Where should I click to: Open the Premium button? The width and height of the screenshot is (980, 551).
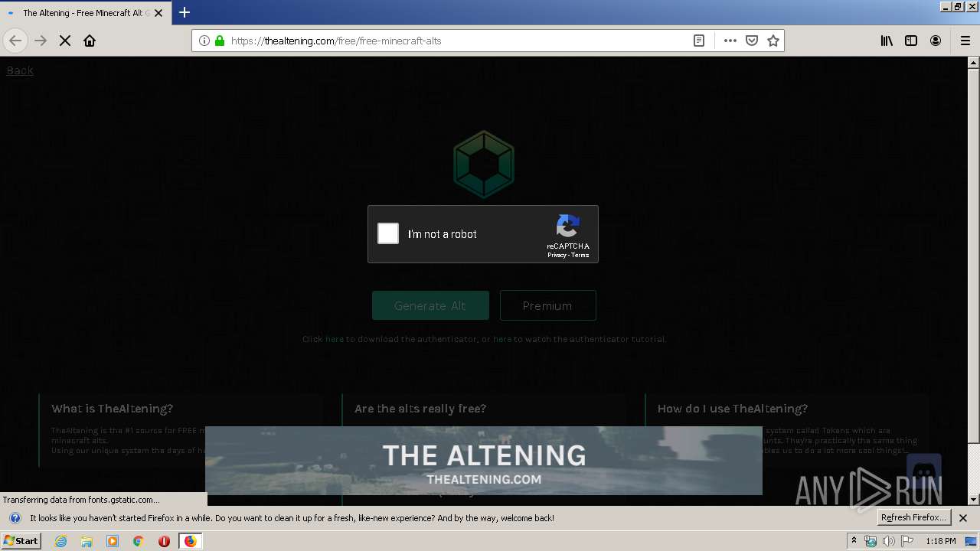(547, 305)
